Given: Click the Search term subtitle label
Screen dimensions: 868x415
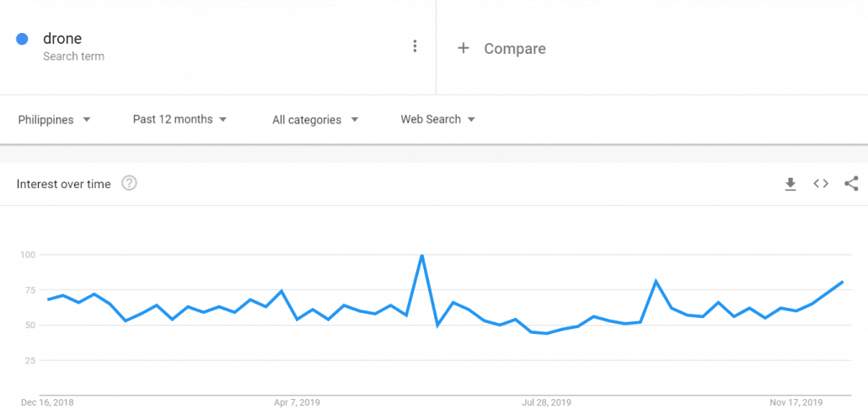Looking at the screenshot, I should coord(73,57).
